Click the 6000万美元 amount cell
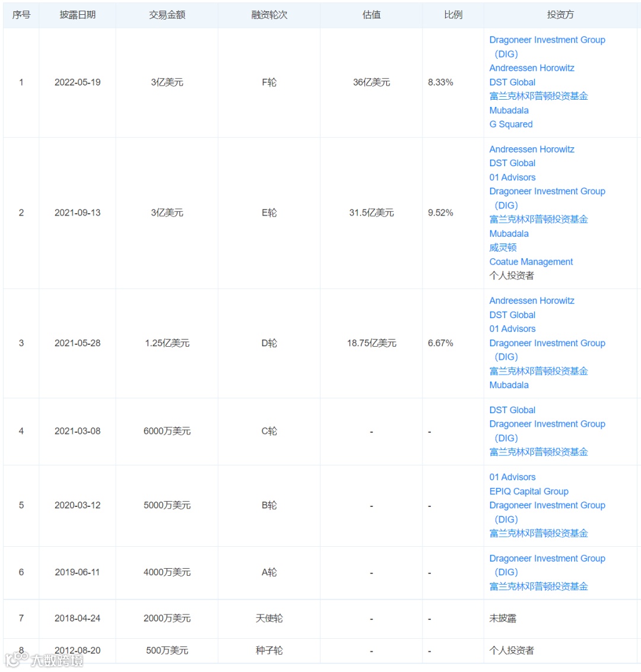The image size is (641, 672). (x=167, y=431)
